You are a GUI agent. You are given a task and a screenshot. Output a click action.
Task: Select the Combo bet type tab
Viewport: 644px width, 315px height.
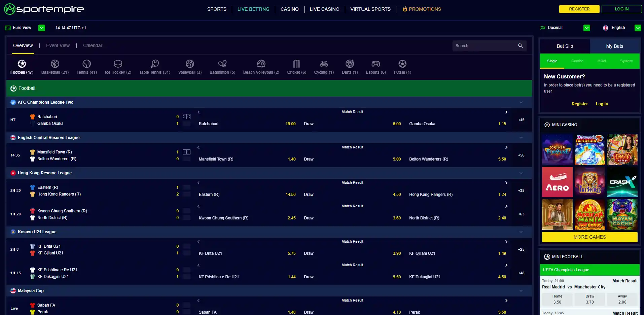pyautogui.click(x=577, y=61)
